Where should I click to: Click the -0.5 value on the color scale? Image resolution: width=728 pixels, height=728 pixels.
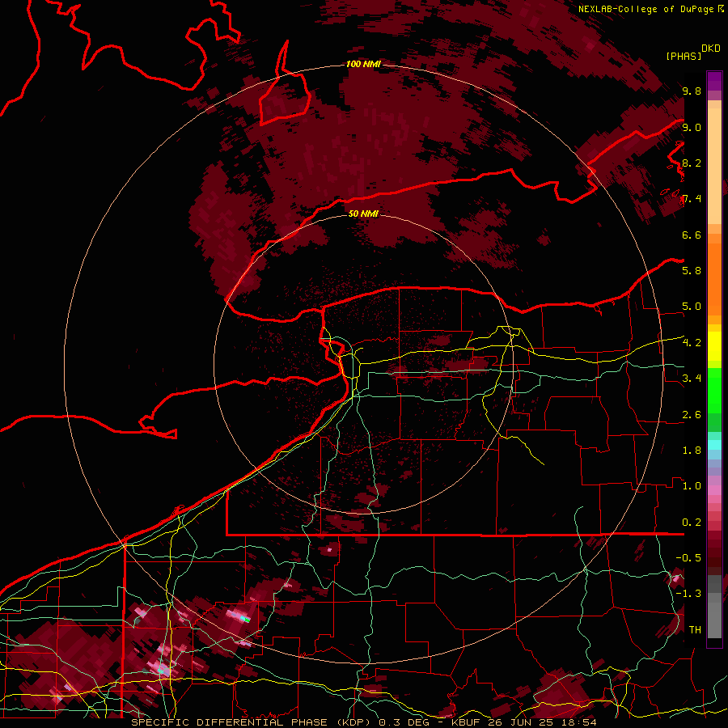(688, 558)
